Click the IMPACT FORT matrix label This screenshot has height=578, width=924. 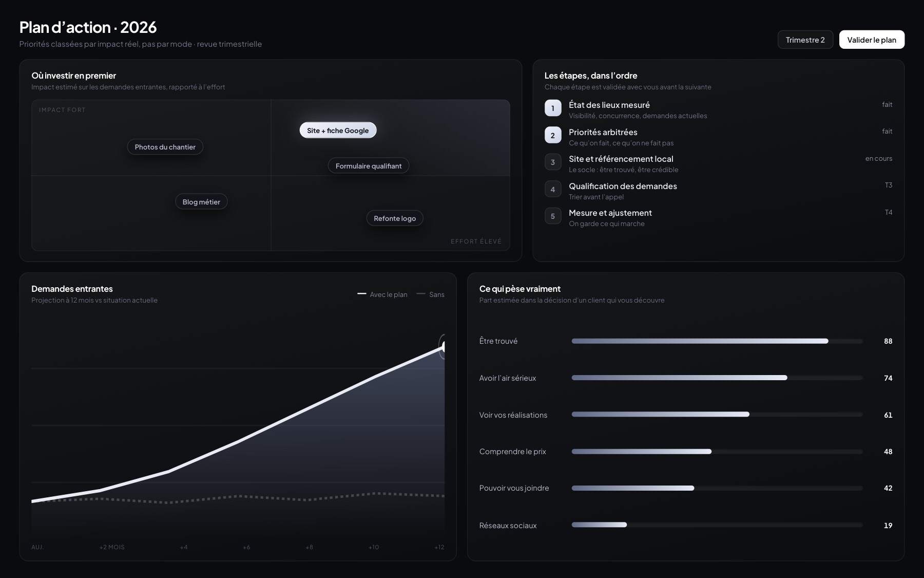coord(62,110)
